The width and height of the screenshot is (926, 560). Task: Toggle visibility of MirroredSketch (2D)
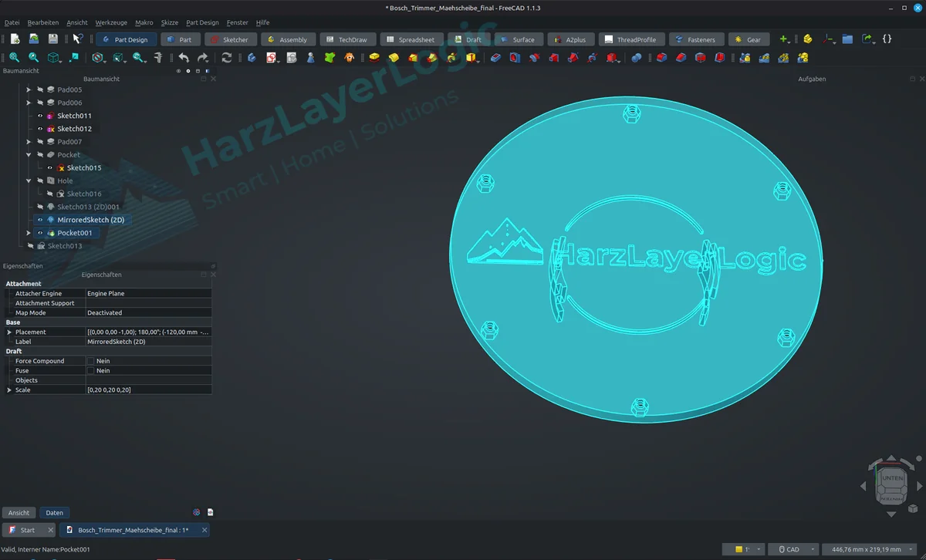[x=40, y=220]
